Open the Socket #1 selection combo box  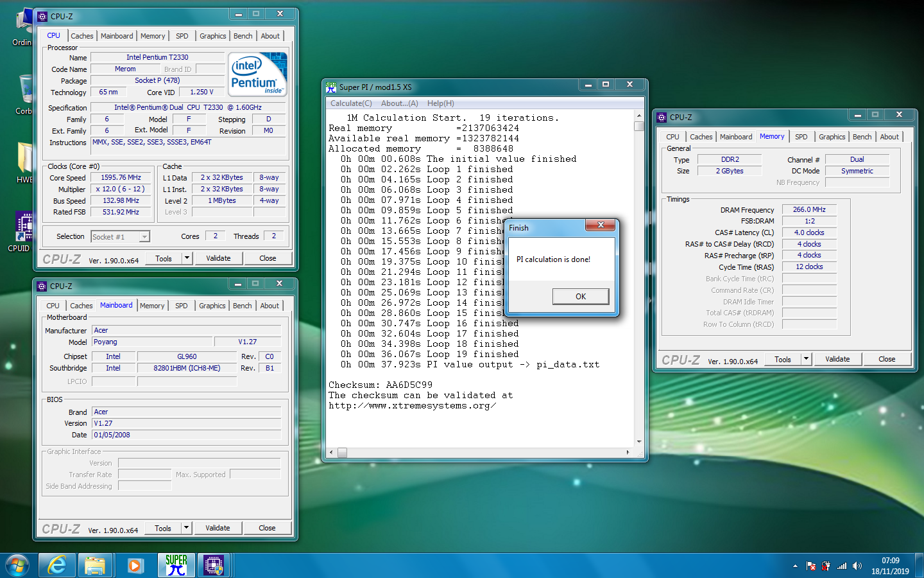[121, 237]
